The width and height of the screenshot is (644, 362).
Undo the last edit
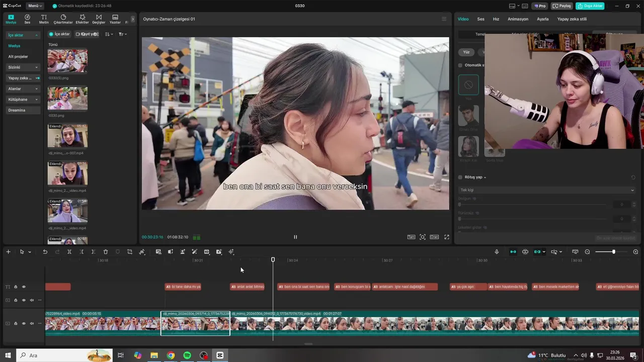coord(45,252)
